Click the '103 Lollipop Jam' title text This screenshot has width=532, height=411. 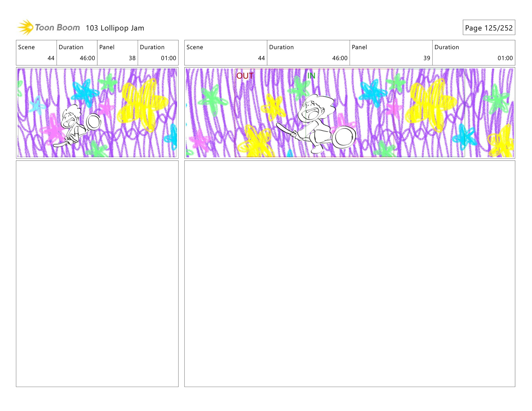click(115, 28)
